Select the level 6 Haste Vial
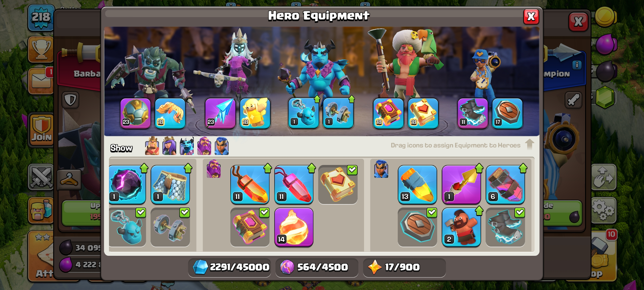 [505, 185]
